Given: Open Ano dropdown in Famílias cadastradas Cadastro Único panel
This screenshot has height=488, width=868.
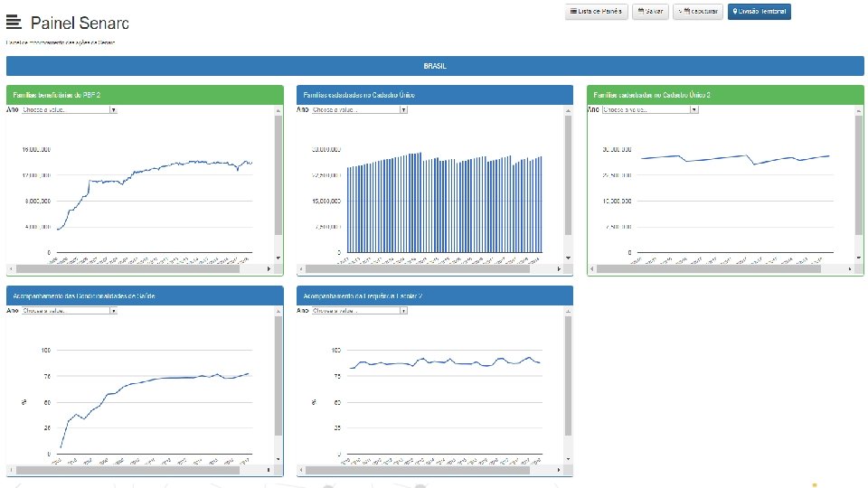Looking at the screenshot, I should [359, 109].
